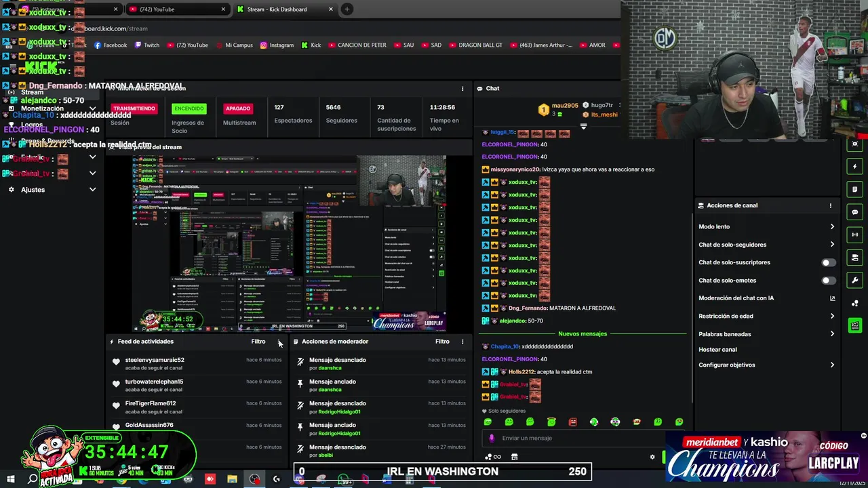Image resolution: width=868 pixels, height=488 pixels.
Task: Open leaderboard gold badge icon in chat header
Action: pyautogui.click(x=543, y=109)
